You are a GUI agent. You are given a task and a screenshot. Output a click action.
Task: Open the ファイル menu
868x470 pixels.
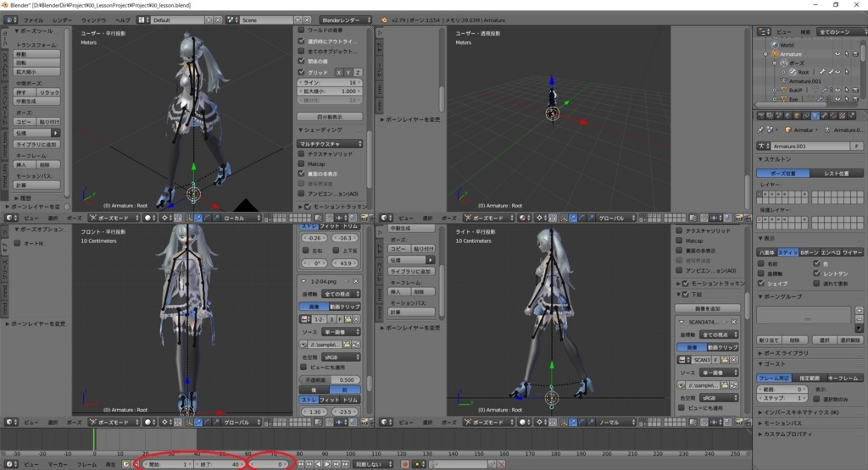32,19
